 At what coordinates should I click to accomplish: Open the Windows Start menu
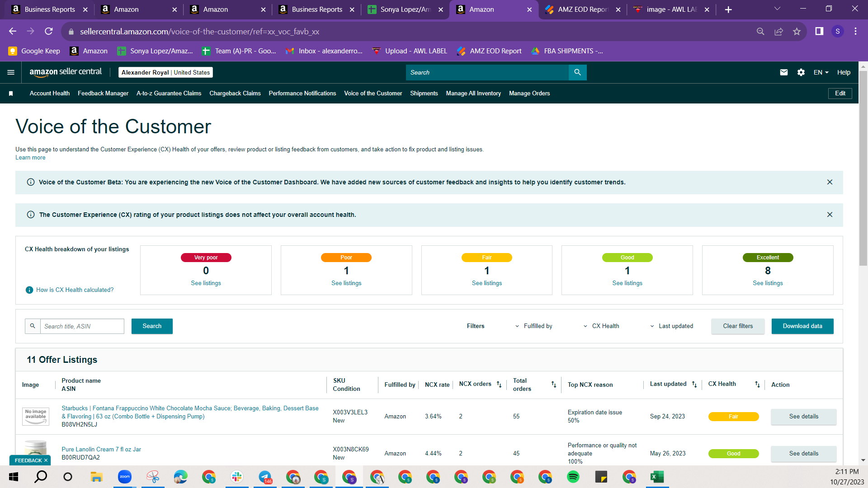click(x=14, y=477)
